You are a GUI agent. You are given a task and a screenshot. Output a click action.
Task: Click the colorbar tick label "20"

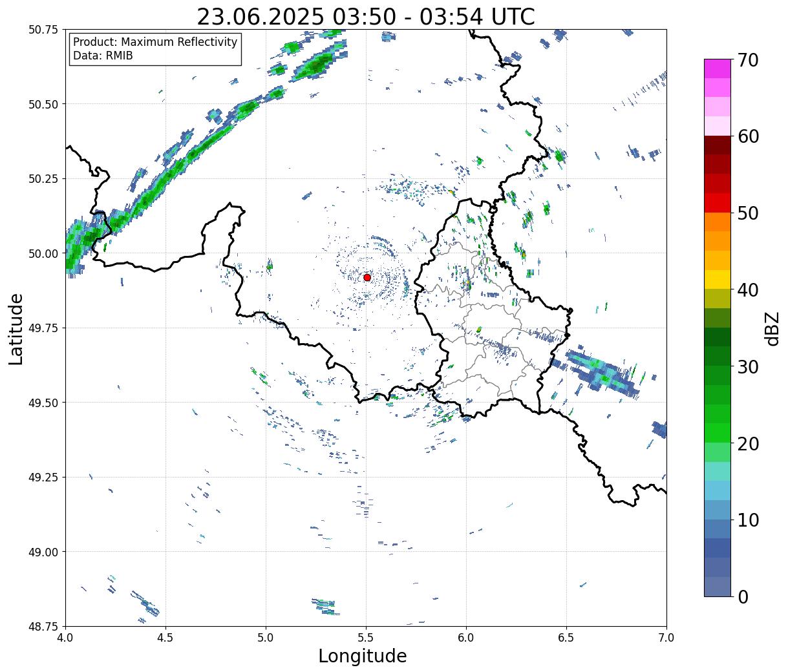click(747, 443)
